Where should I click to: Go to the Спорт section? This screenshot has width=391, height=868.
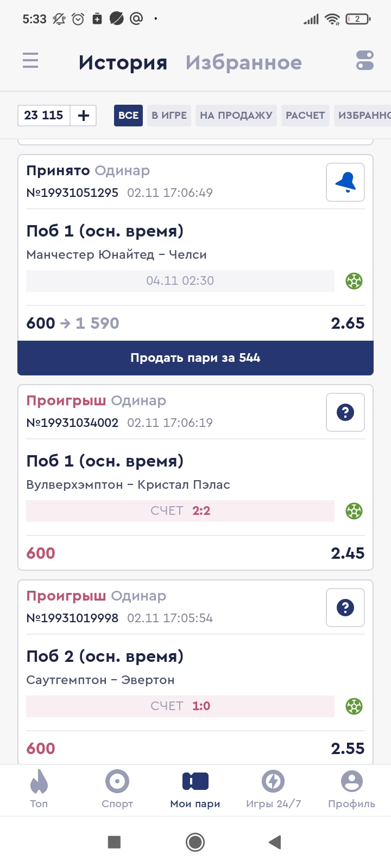pyautogui.click(x=117, y=789)
